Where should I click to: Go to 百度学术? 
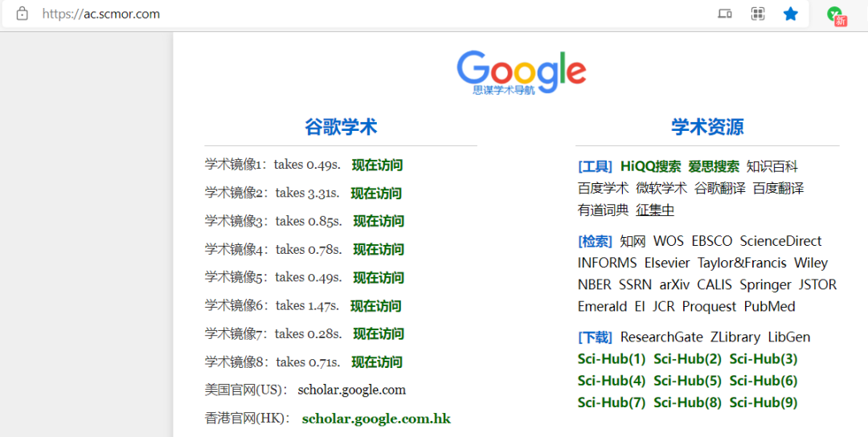pos(604,188)
